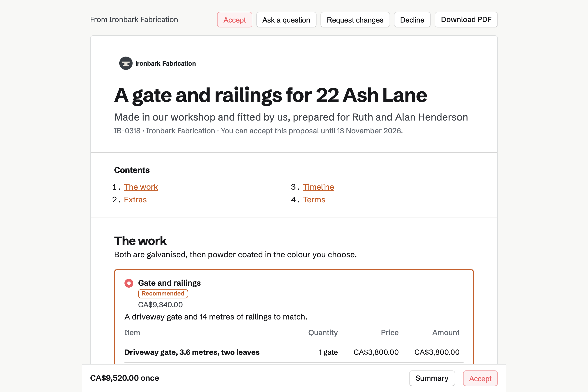This screenshot has height=392, width=588.
Task: Click the CA$9,340.00 option price
Action: pos(160,305)
